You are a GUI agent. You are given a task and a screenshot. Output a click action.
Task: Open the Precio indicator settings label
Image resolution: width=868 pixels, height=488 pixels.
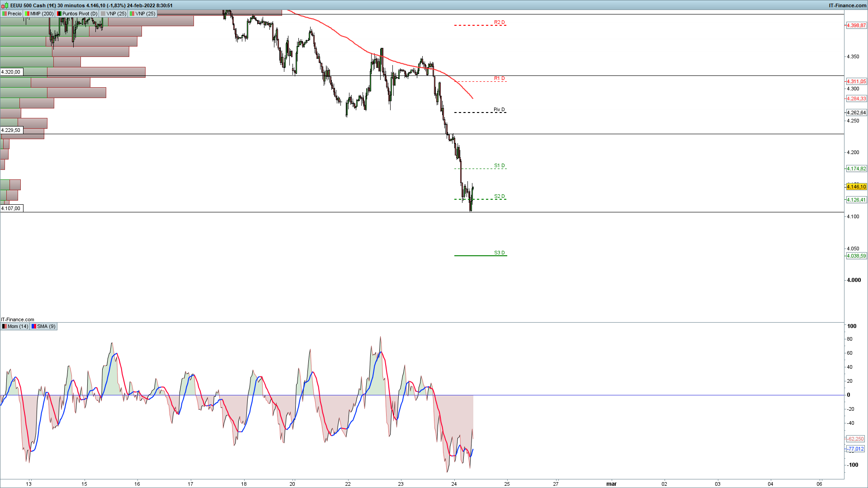[12, 14]
